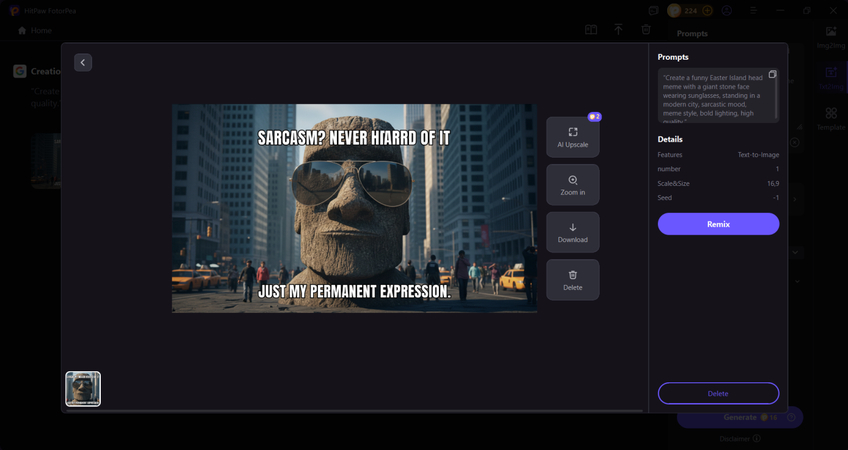Click the background export upload arrow icon
Screen dimensions: 848x450
click(618, 30)
